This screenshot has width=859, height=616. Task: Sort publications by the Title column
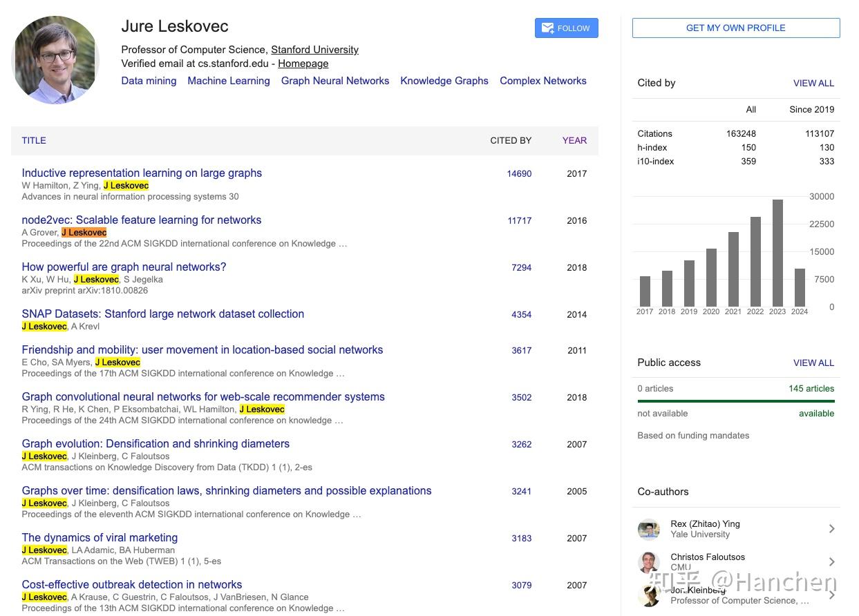[34, 140]
